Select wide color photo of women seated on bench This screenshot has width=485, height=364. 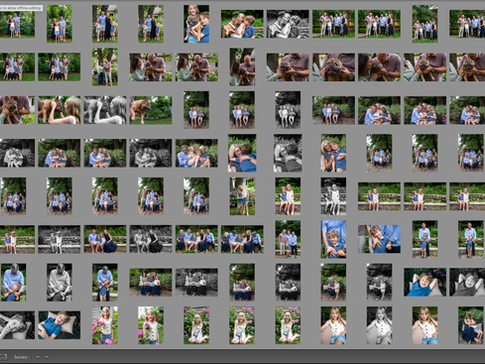click(x=151, y=282)
